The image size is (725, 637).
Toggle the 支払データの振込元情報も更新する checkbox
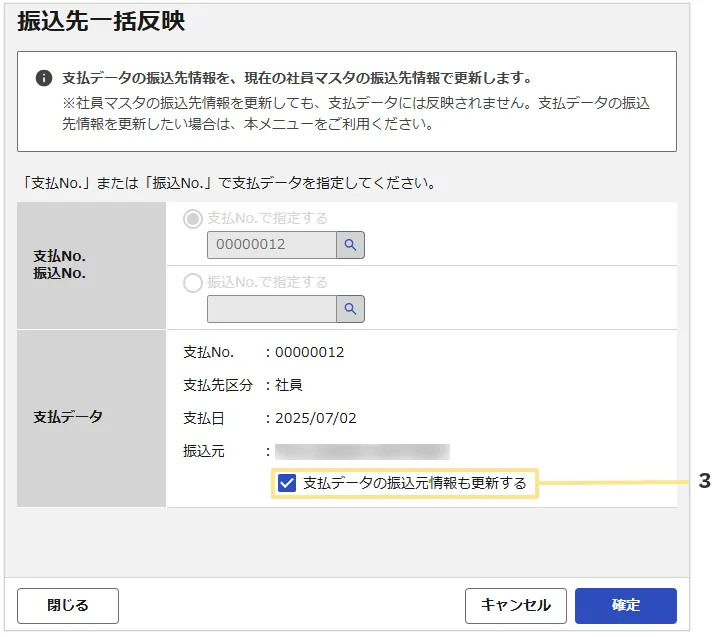287,484
